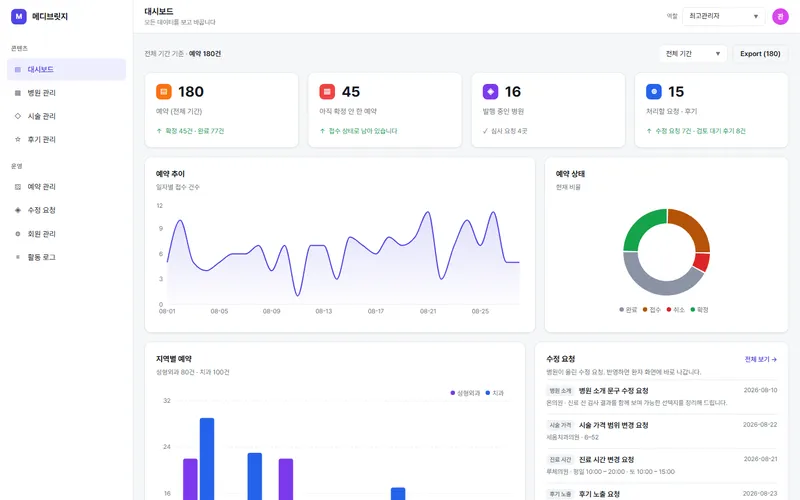Toggle the 완료 legend item
Viewport: 800px width, 500px height.
pos(628,310)
